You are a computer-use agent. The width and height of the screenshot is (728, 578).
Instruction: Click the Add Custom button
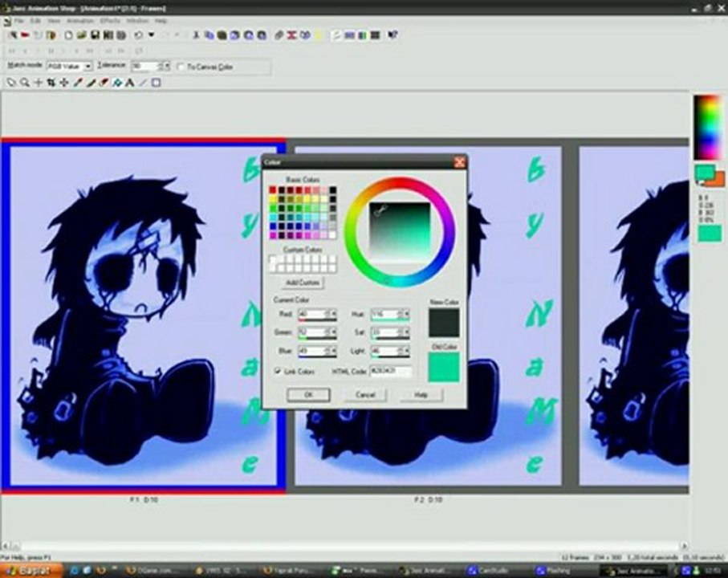click(x=303, y=283)
